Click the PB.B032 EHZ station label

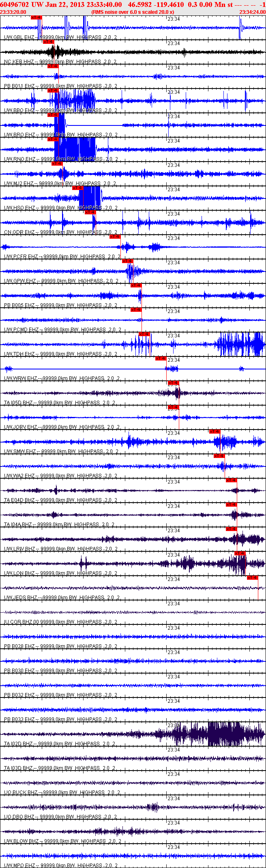pyautogui.click(x=60, y=695)
